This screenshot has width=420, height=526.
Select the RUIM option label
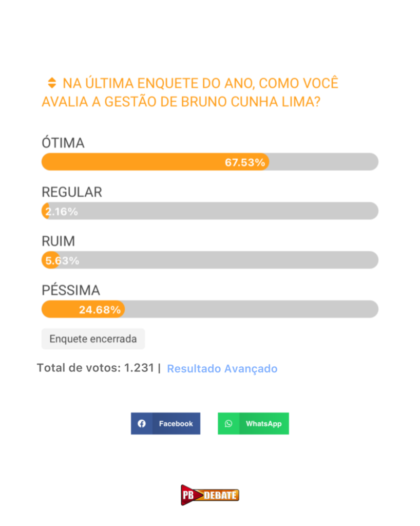pyautogui.click(x=58, y=241)
